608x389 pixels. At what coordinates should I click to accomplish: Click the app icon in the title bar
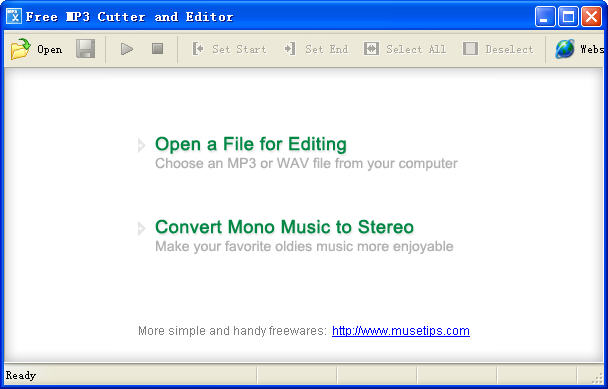(14, 16)
